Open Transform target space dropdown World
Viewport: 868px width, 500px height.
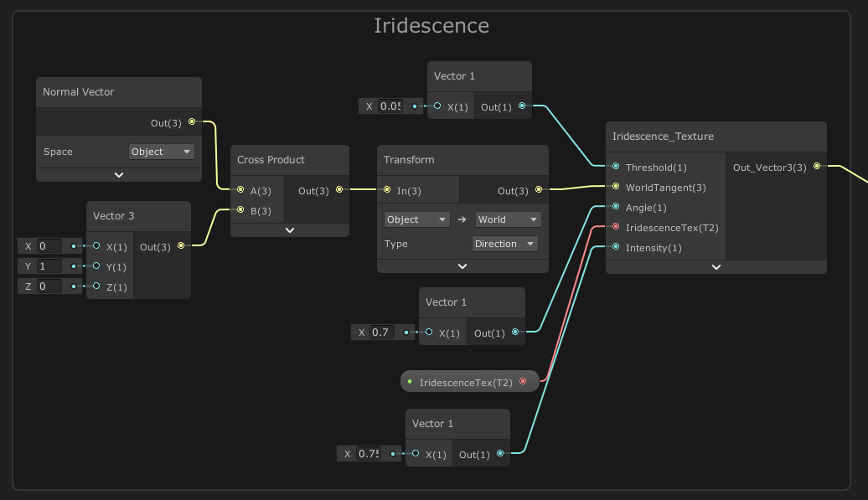click(x=509, y=219)
